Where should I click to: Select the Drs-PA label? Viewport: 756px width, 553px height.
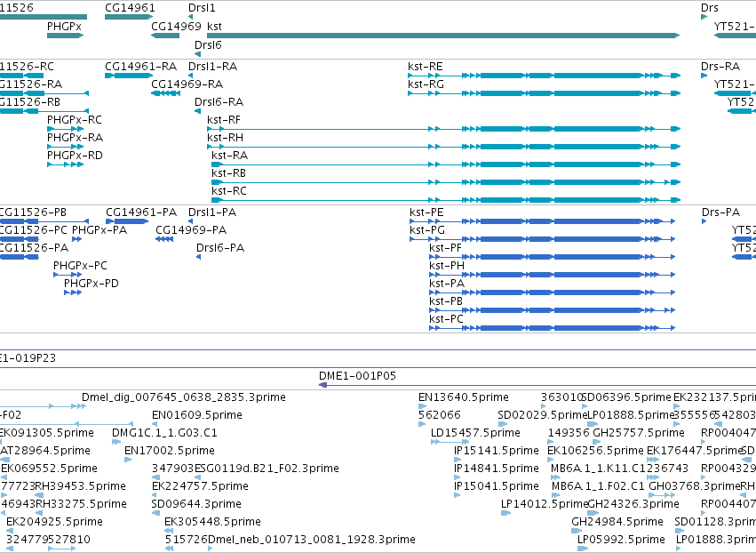coord(720,212)
